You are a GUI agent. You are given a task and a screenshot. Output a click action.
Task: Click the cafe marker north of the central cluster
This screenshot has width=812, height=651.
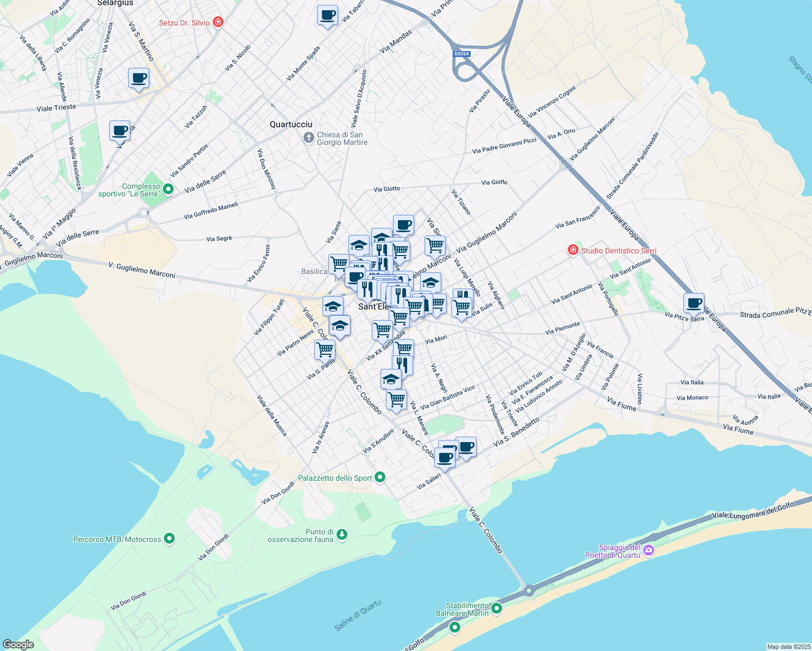coord(403,225)
